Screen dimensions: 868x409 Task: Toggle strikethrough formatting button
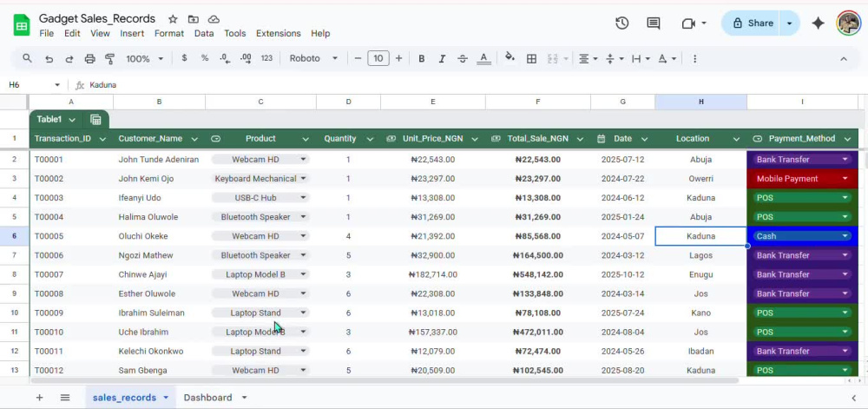(463, 59)
